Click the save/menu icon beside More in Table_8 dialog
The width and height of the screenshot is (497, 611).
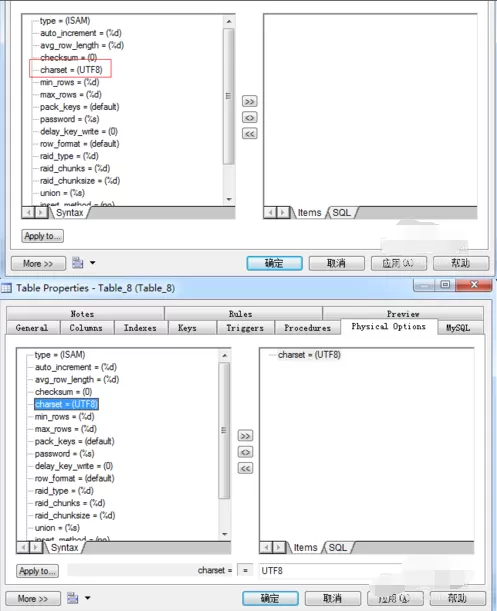coord(73,598)
